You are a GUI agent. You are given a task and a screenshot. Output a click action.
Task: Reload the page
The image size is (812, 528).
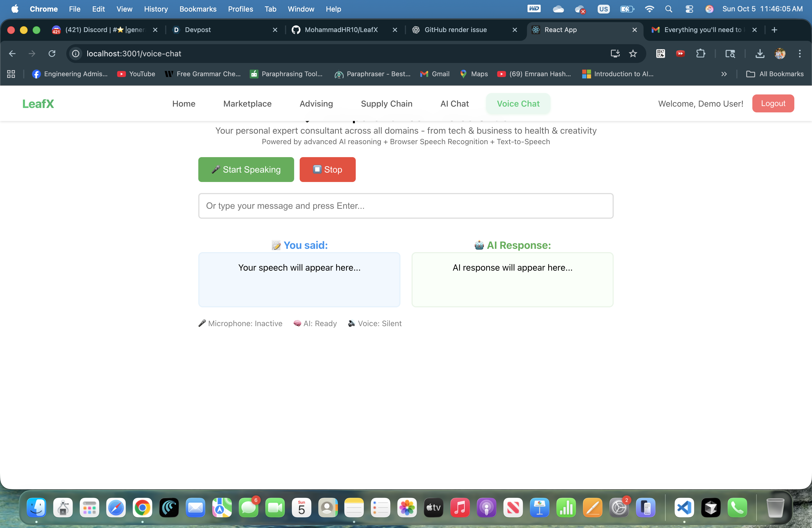[x=52, y=54]
